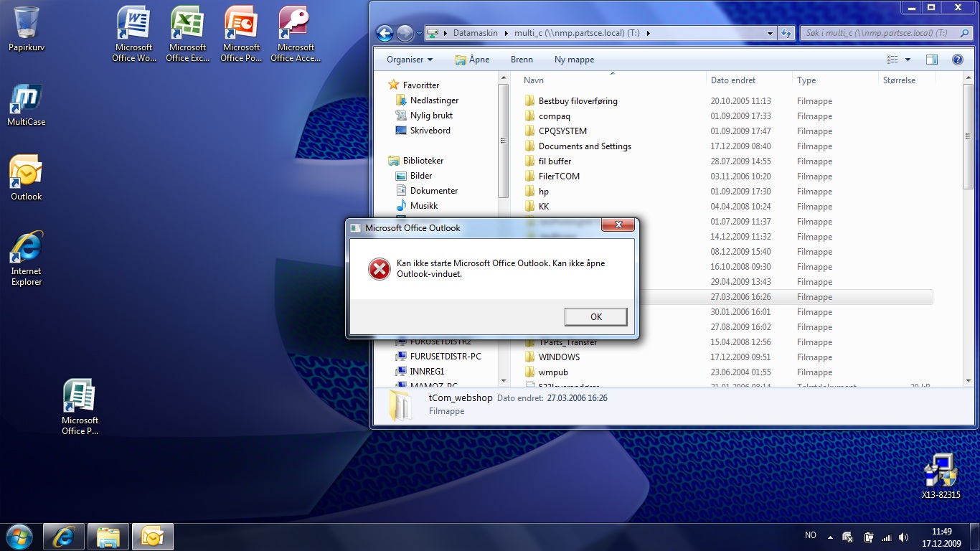Click Åpne in Explorer toolbar
The width and height of the screenshot is (980, 551).
(x=472, y=60)
